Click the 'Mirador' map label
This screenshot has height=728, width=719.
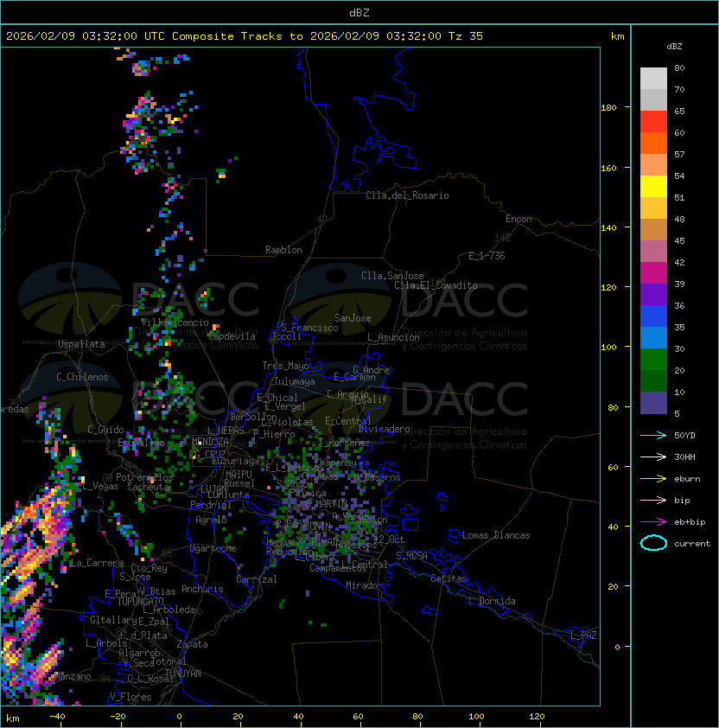pos(365,585)
